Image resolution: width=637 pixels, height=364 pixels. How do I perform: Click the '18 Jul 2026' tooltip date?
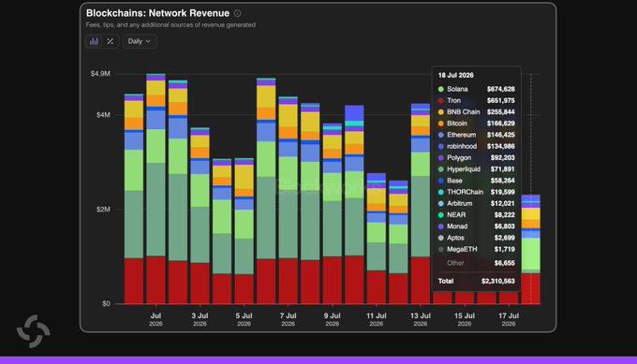point(456,75)
